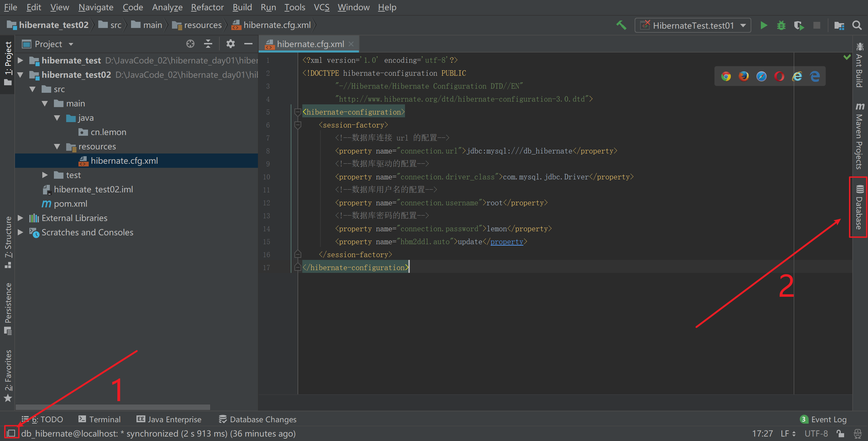This screenshot has height=441, width=868.
Task: Toggle tool window bars at bottom-left corner
Action: click(11, 433)
